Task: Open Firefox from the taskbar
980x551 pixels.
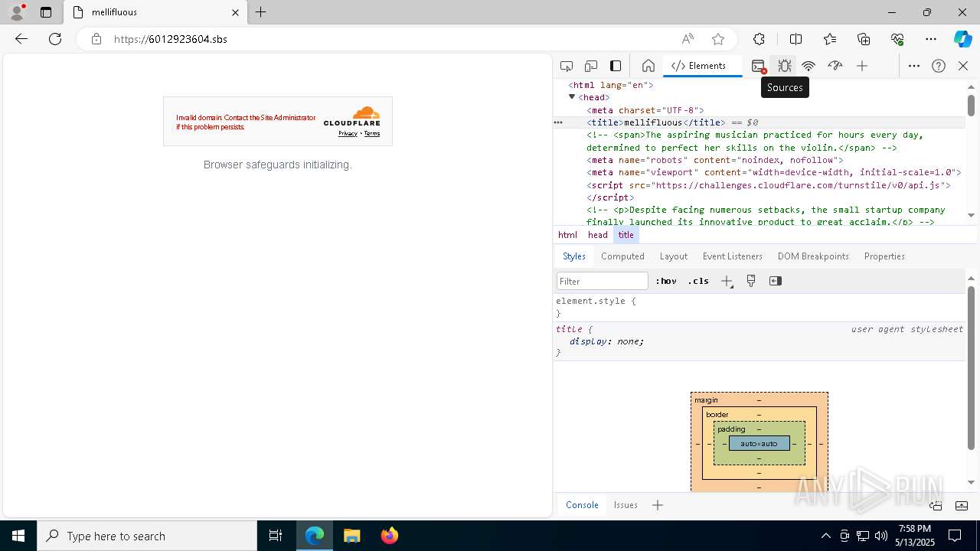Action: pyautogui.click(x=390, y=536)
